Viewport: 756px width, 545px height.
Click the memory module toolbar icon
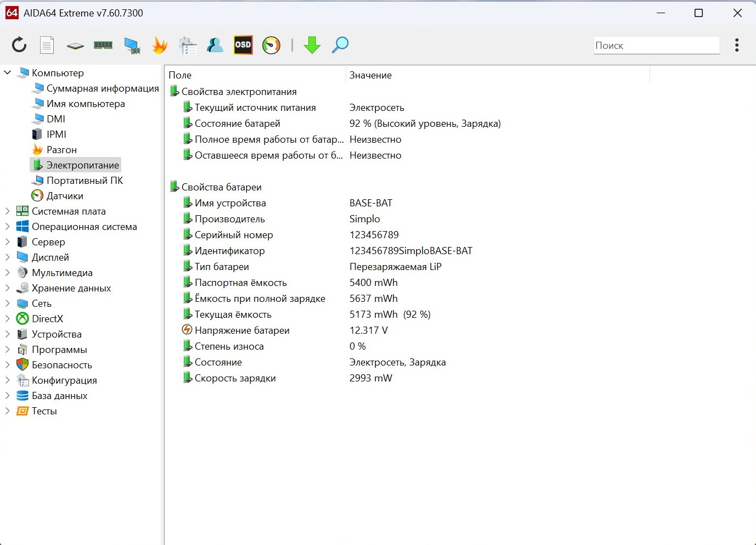(103, 45)
